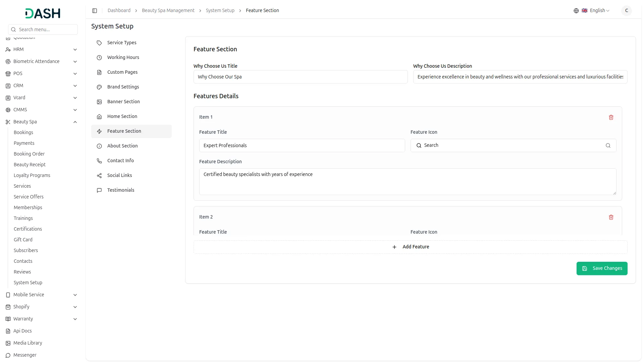Click the Brand Settings palette icon
Screen dimensions: 644x362
[99, 87]
